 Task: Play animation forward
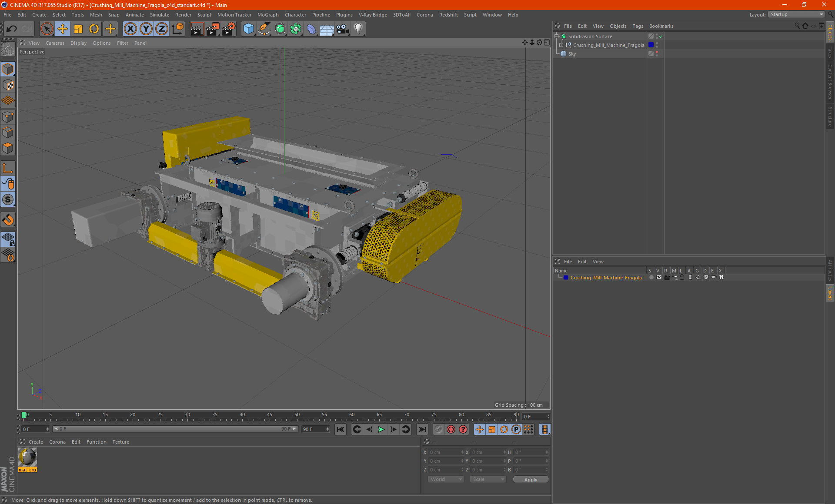click(x=381, y=429)
